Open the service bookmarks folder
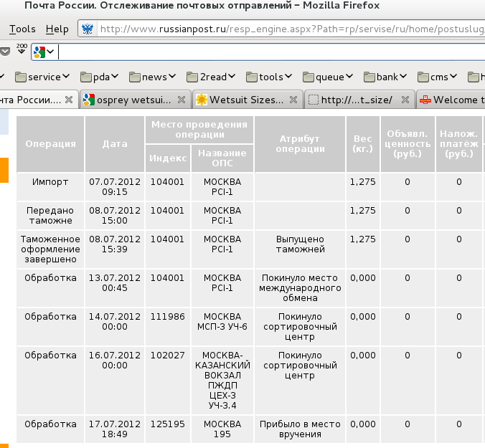 (42, 77)
